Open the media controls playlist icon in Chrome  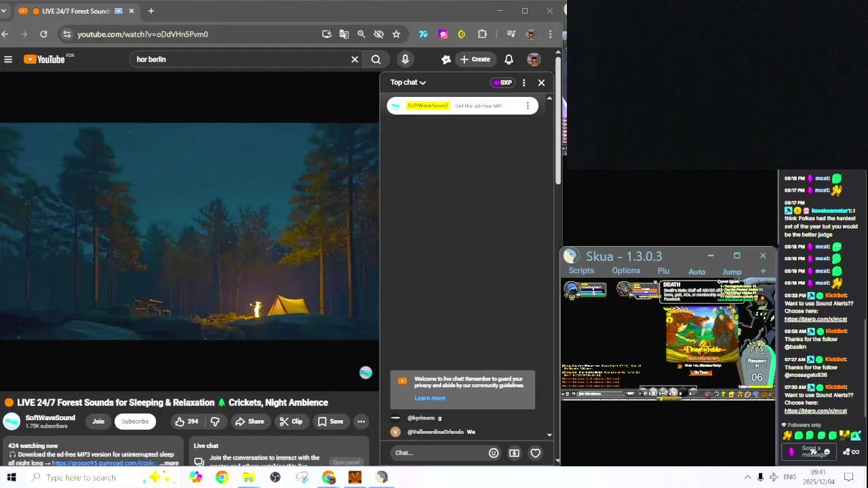[x=511, y=34]
